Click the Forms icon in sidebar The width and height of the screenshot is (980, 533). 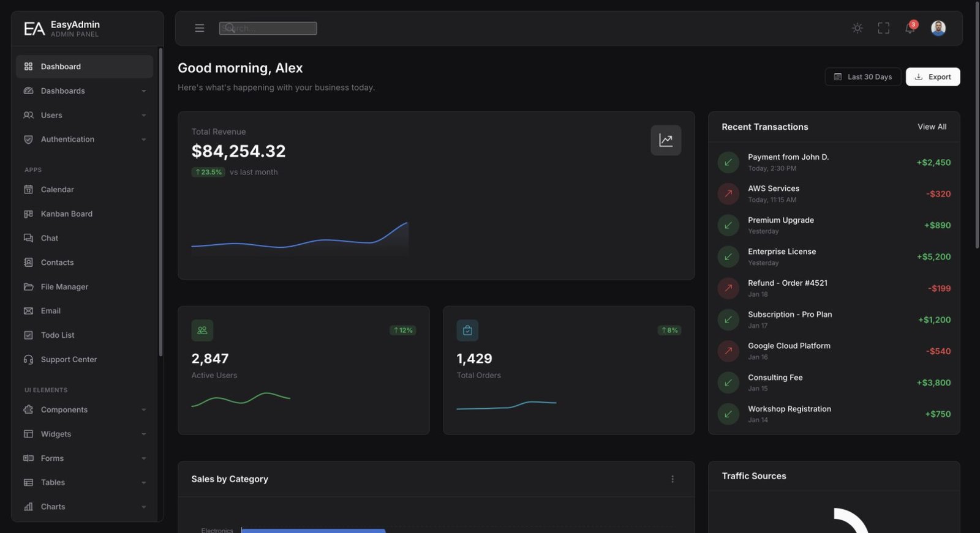click(x=28, y=458)
